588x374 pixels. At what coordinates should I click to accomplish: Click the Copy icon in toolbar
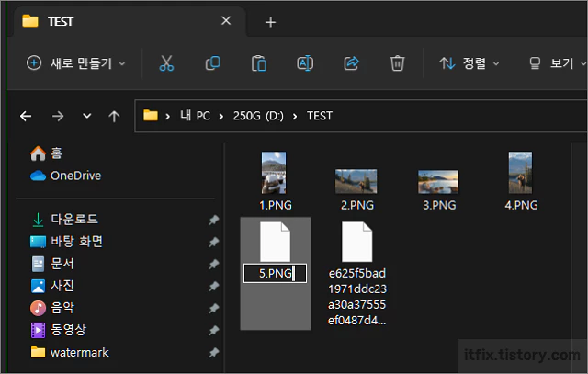click(x=212, y=63)
